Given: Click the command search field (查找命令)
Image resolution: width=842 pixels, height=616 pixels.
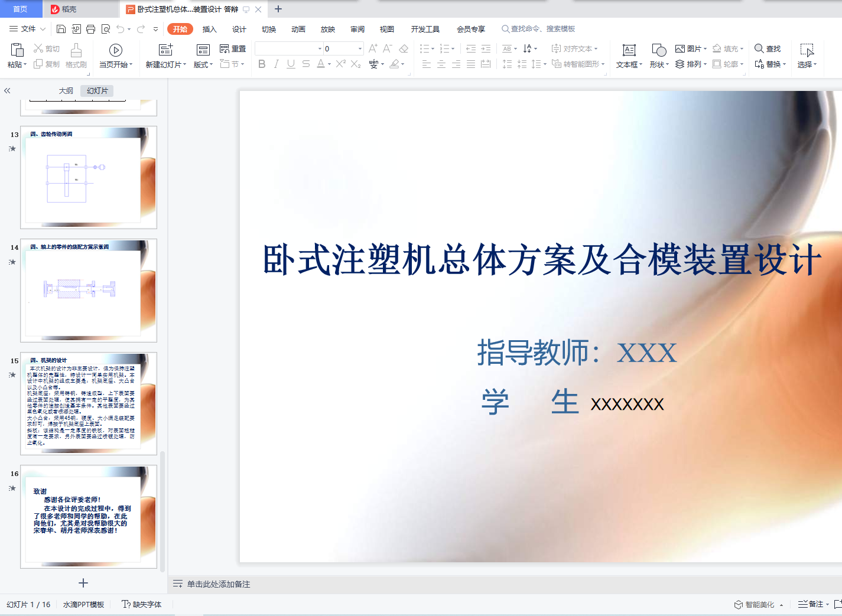Looking at the screenshot, I should (x=538, y=29).
